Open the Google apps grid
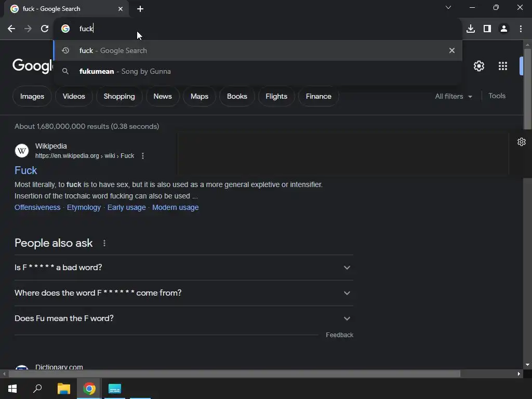Image resolution: width=532 pixels, height=399 pixels. pos(503,66)
